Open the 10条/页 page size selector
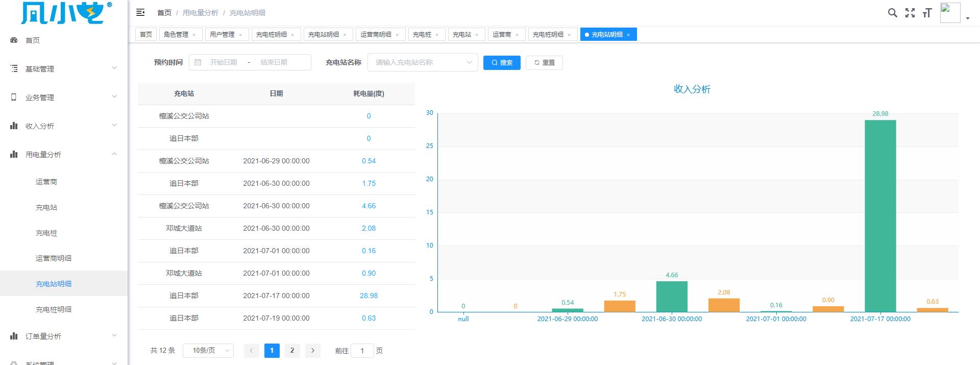 tap(208, 350)
